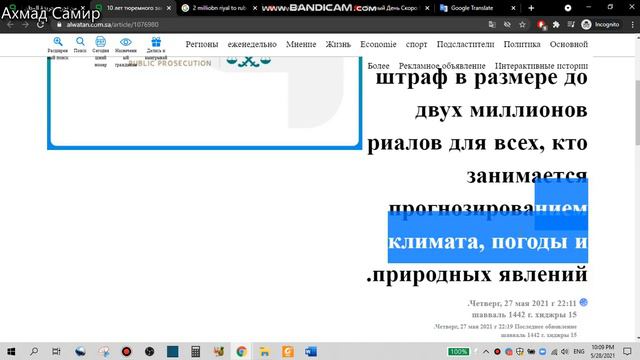Show hidden system tray icons
Screen dimensions: 640x360
point(486,351)
